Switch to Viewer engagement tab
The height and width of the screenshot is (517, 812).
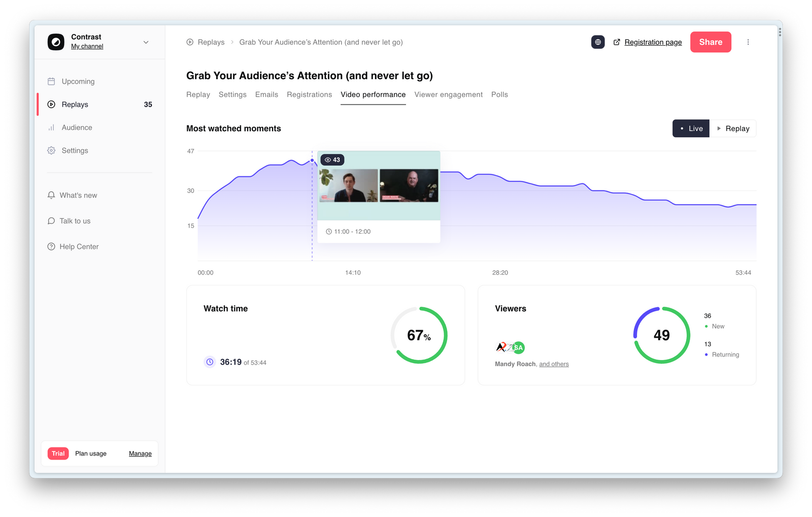click(x=448, y=94)
